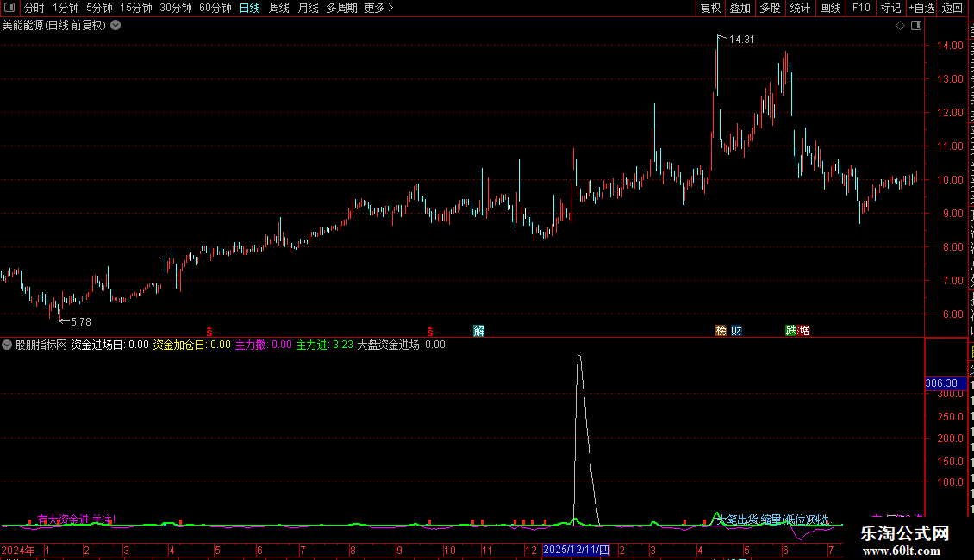Image resolution: width=974 pixels, height=560 pixels.
Task: Select the 1分钟 period
Action: pos(66,8)
